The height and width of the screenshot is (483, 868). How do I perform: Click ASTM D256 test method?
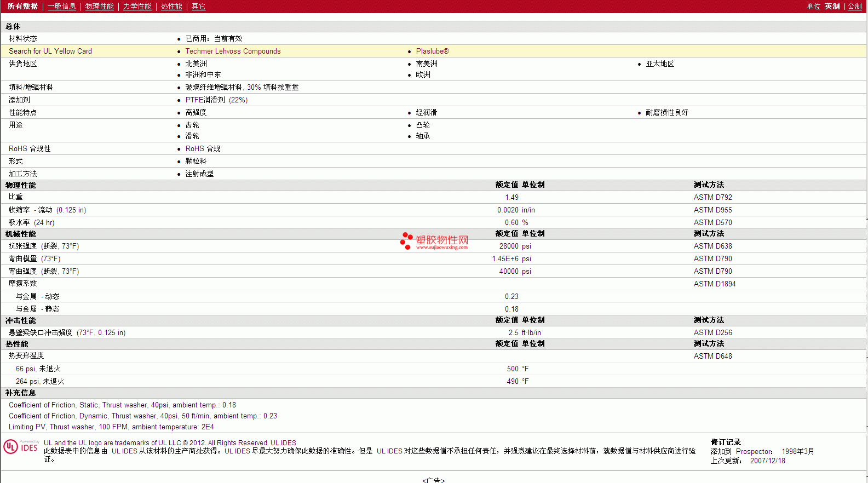pos(713,333)
